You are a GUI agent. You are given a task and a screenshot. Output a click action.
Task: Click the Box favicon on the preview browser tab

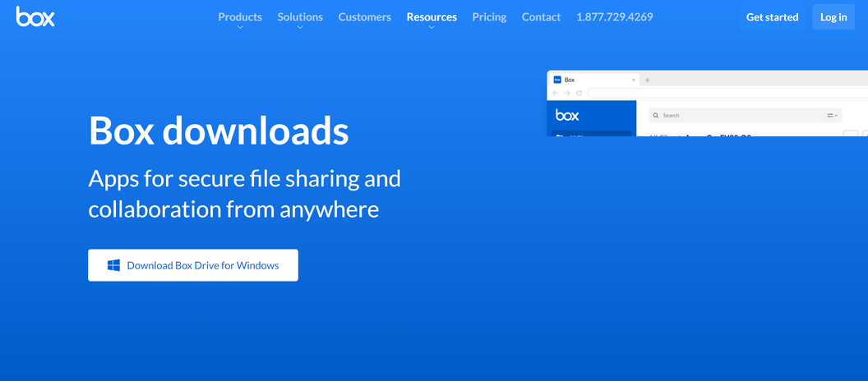point(556,80)
